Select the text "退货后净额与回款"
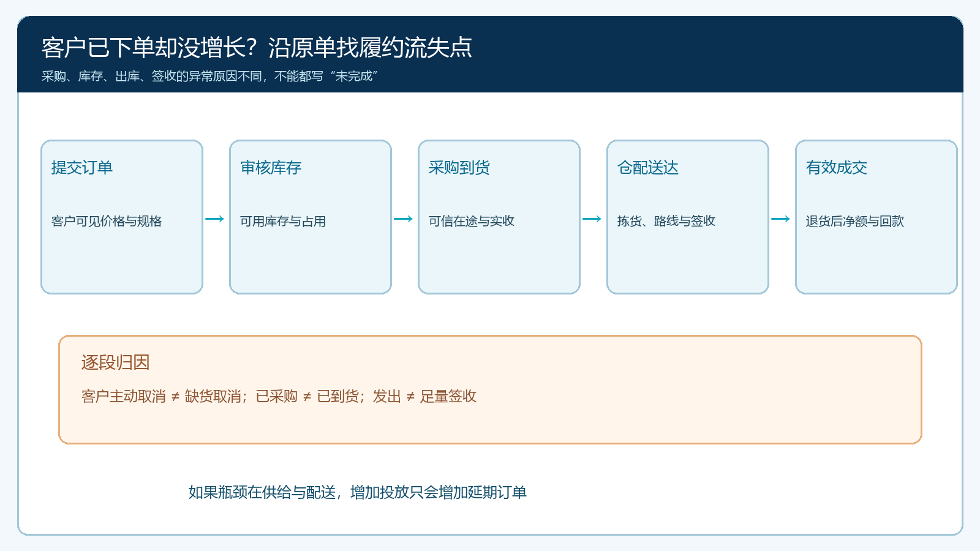The height and width of the screenshot is (551, 980). [x=855, y=221]
